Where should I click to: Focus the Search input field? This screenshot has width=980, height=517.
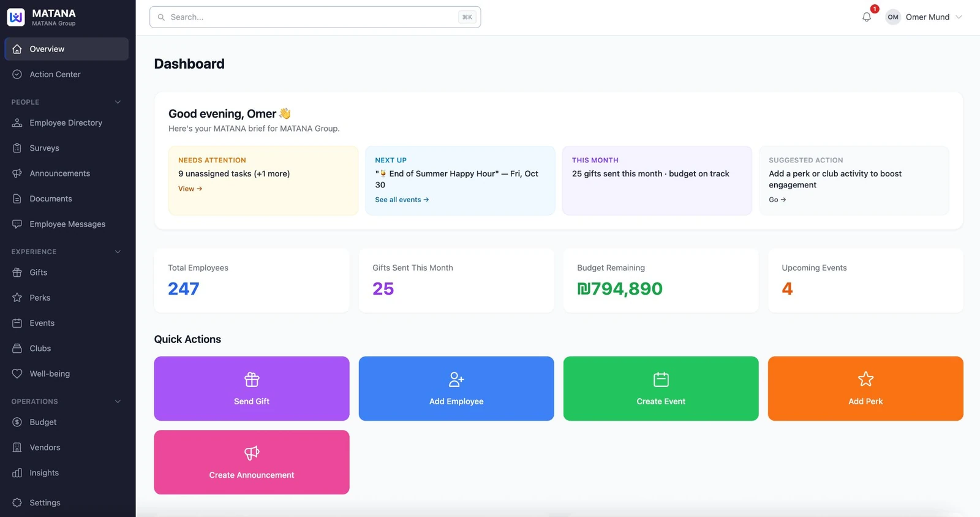(x=315, y=17)
